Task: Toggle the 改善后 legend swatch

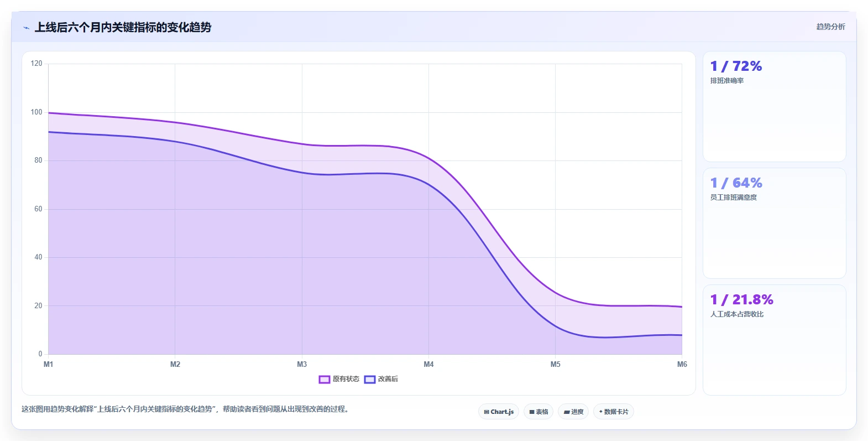Action: point(370,379)
